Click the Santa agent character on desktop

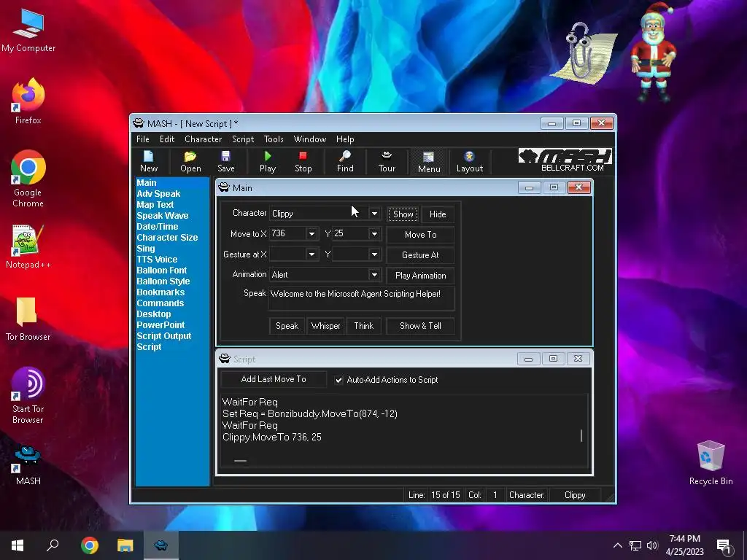click(x=654, y=52)
